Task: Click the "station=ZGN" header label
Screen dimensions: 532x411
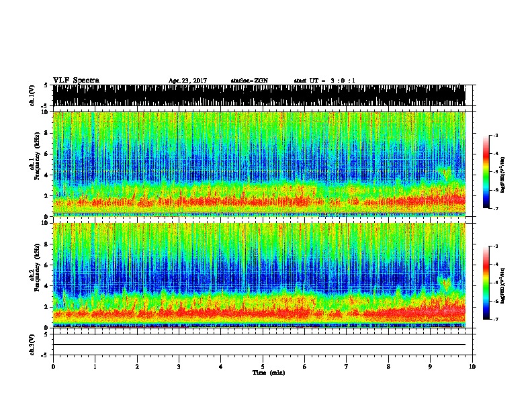Action: [x=249, y=81]
